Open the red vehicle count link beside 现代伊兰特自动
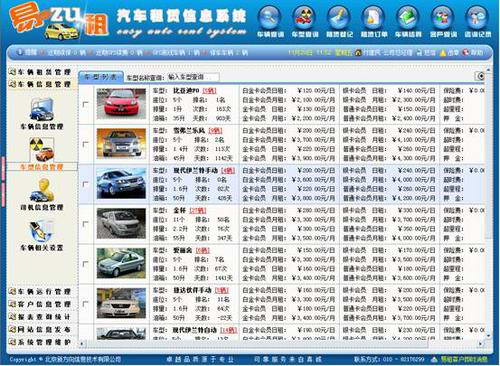This screenshot has width=500, height=366. tap(229, 330)
